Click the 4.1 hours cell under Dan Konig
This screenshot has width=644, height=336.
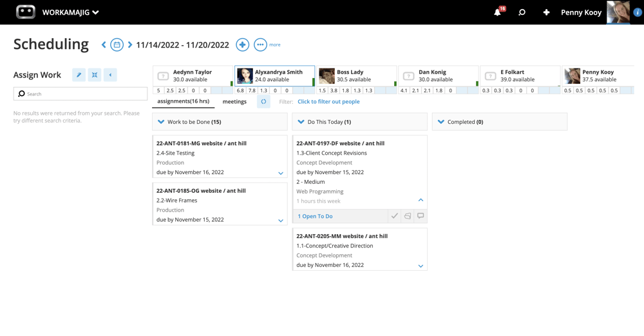point(404,90)
